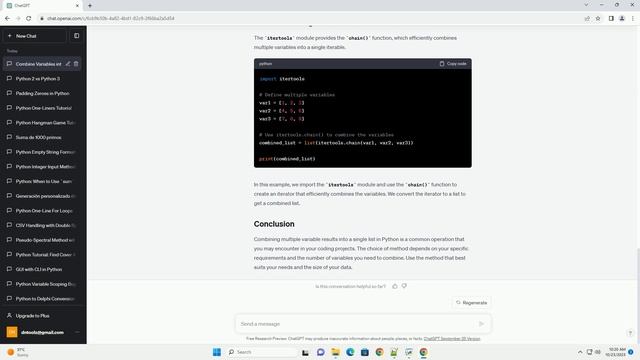Open Microsoft Store from taskbar

(x=364, y=352)
